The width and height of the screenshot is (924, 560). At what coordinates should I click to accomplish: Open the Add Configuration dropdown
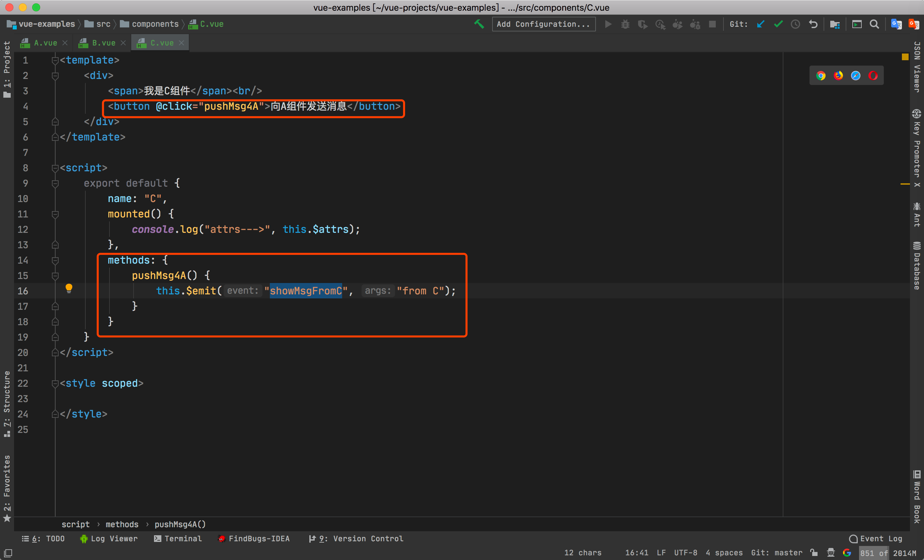pos(543,24)
